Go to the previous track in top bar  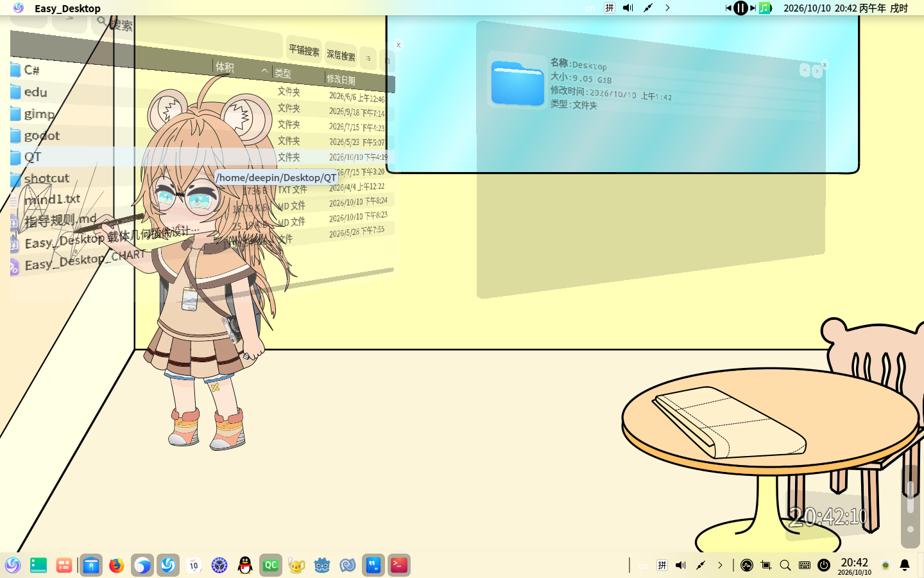pyautogui.click(x=728, y=8)
